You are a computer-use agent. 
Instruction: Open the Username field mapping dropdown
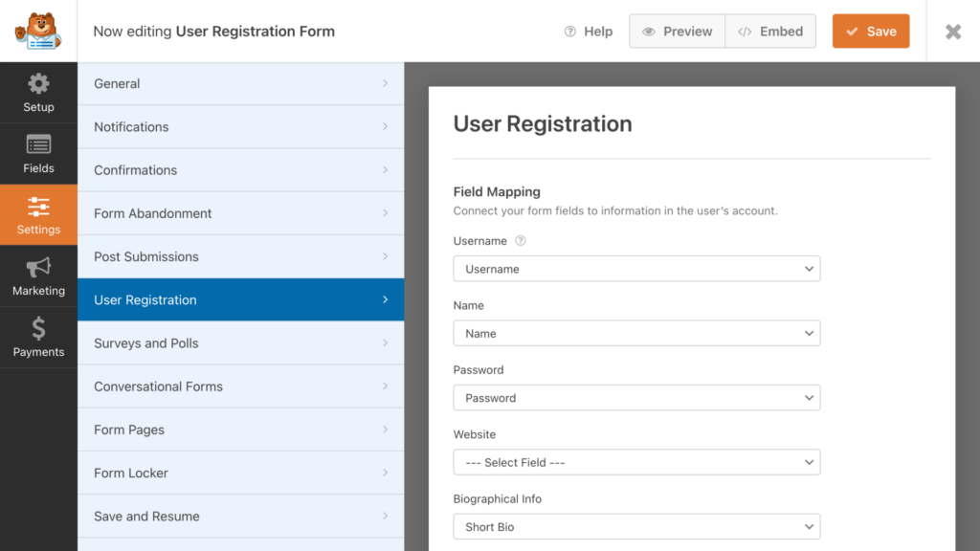[x=636, y=268]
